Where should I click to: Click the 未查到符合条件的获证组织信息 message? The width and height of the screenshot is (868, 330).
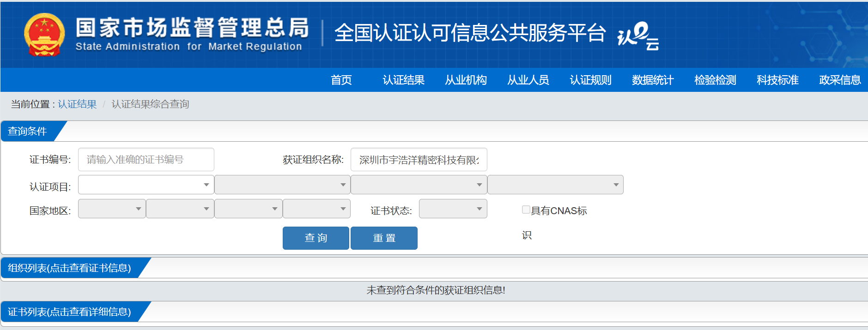click(x=436, y=290)
